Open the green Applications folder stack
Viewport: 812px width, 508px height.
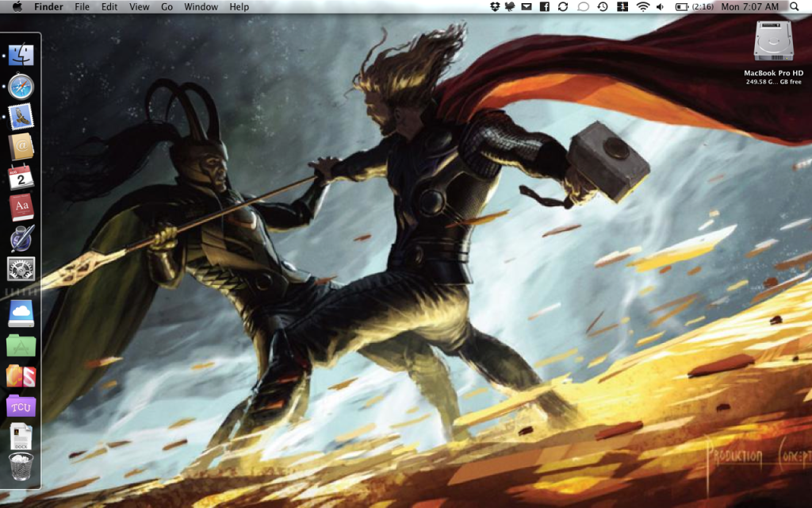point(21,345)
